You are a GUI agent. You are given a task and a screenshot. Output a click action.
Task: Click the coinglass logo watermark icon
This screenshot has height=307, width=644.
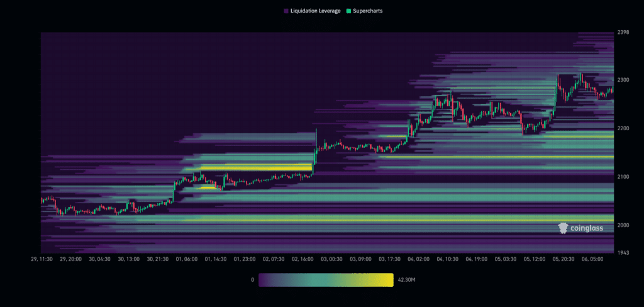click(x=564, y=228)
